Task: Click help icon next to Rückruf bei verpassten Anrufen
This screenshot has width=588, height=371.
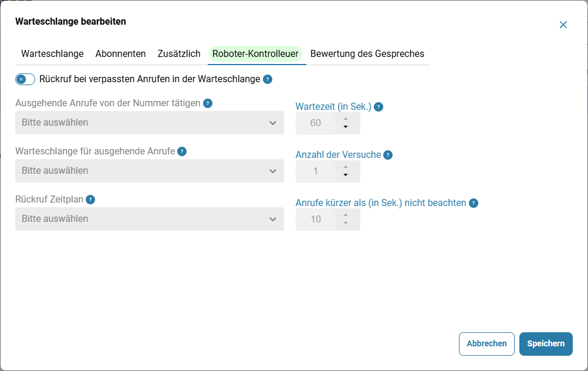Action: pos(268,79)
